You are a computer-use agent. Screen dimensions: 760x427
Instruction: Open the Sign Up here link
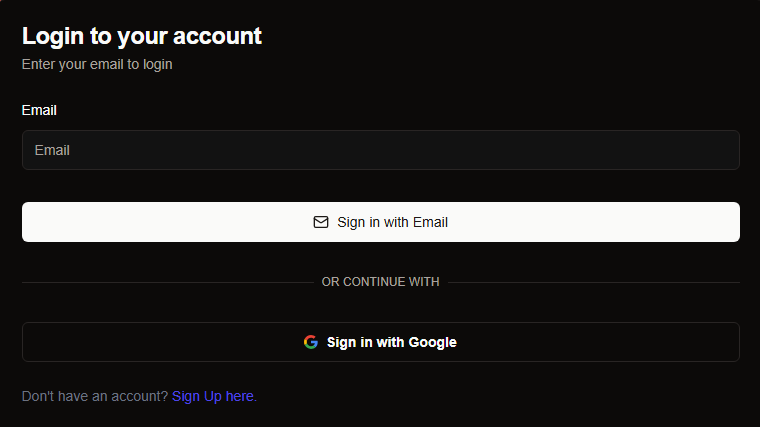[214, 396]
